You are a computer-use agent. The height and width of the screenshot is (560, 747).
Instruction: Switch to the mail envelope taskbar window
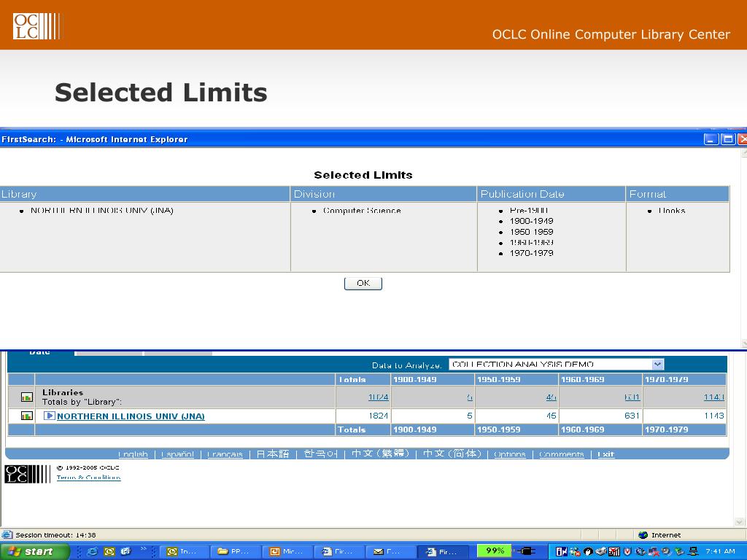point(390,551)
